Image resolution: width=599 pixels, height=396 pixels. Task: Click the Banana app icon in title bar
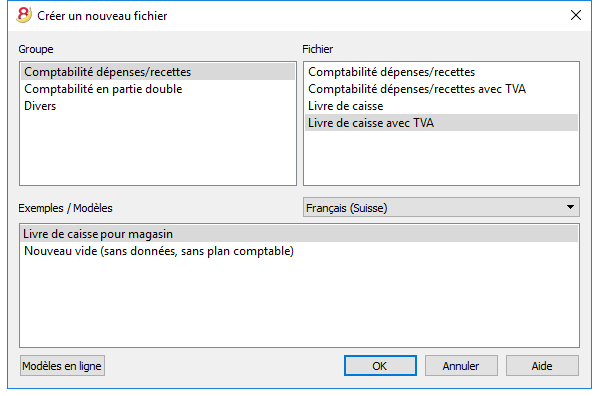pos(24,15)
